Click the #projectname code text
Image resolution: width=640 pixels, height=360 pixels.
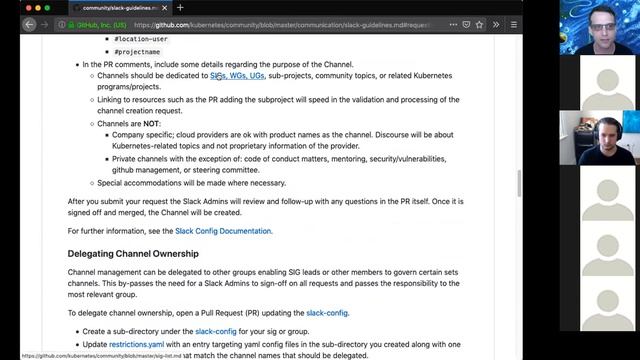137,52
